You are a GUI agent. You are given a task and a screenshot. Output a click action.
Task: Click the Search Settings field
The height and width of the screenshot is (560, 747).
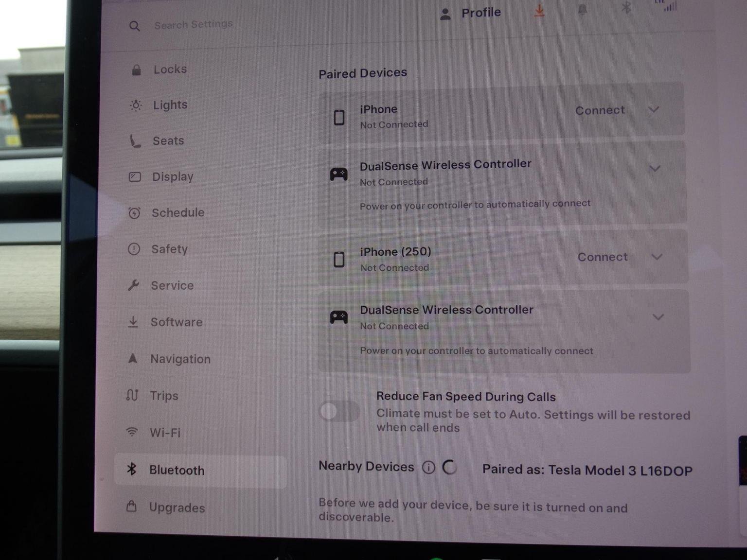click(193, 24)
